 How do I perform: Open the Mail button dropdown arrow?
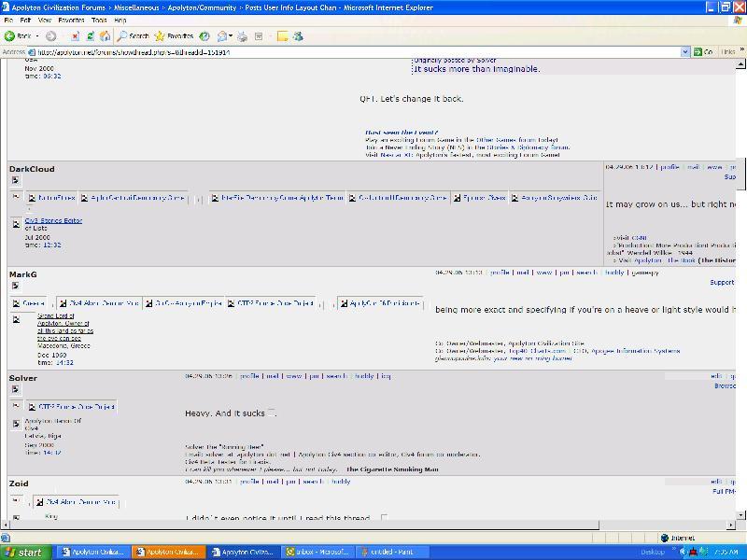(231, 35)
